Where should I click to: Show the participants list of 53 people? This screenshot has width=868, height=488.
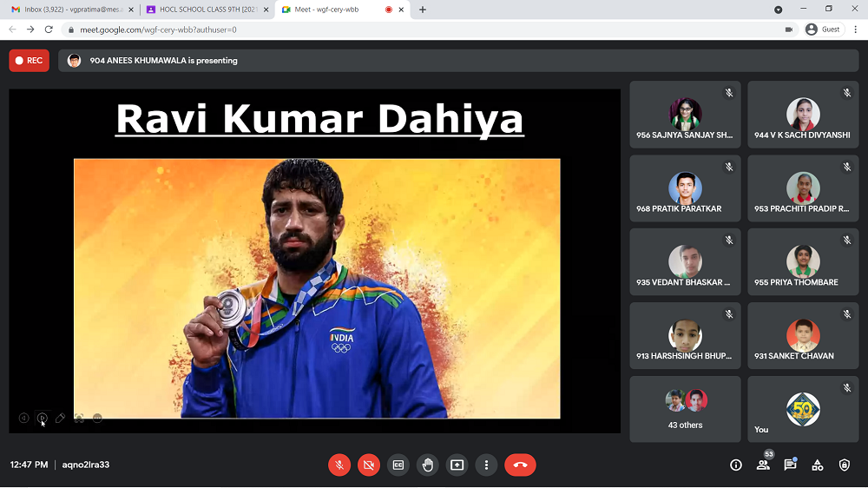(x=763, y=465)
